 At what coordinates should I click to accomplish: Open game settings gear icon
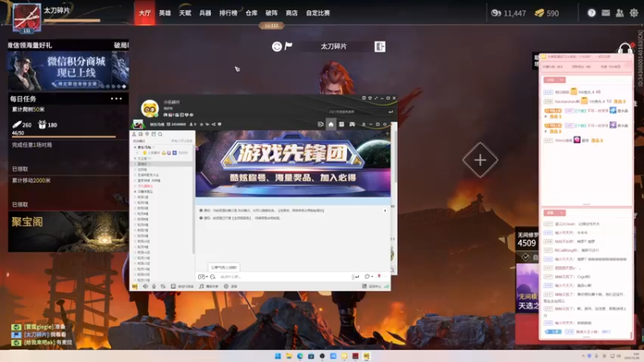(x=634, y=13)
